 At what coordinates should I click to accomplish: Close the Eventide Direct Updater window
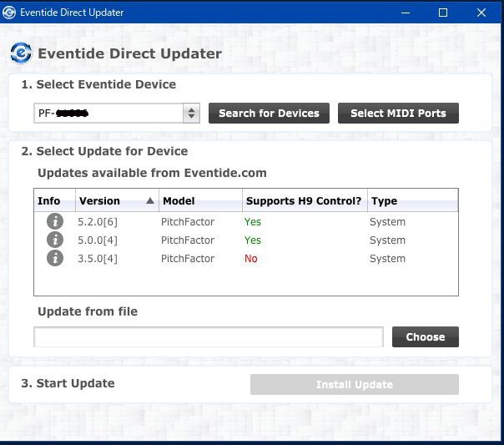click(481, 13)
